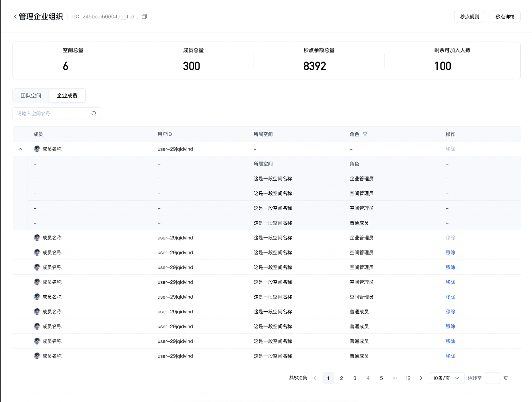The width and height of the screenshot is (532, 402).
Task: Open 秒点详情 button
Action: point(505,17)
